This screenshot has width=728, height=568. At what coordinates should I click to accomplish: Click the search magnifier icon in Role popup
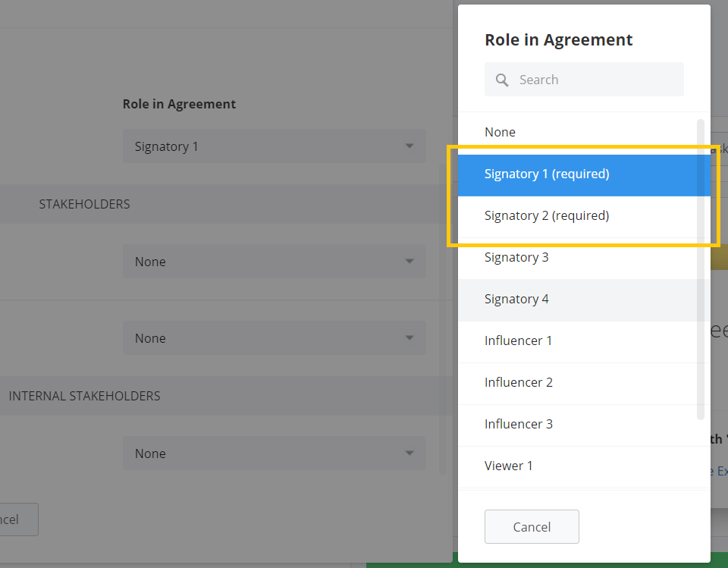pyautogui.click(x=502, y=80)
